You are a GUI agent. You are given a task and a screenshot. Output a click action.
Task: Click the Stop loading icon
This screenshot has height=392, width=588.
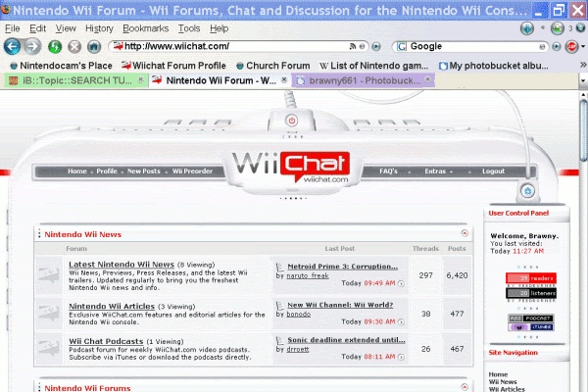pos(74,47)
